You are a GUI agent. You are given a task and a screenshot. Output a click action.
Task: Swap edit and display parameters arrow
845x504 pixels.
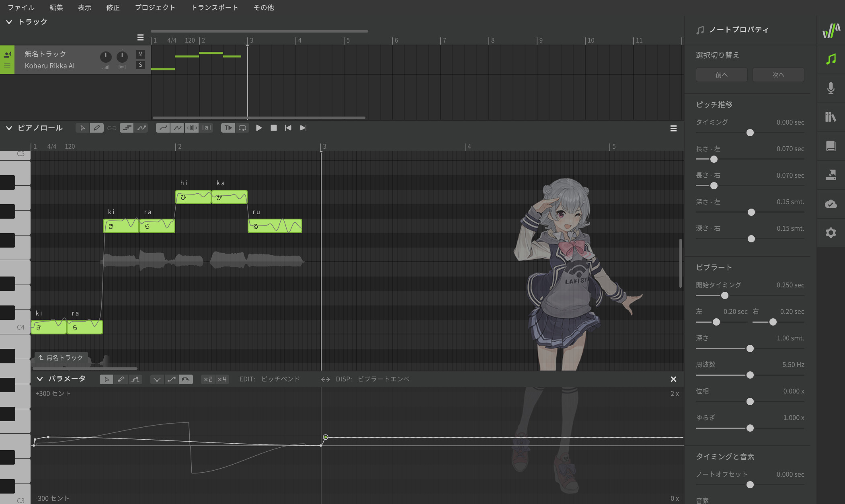326,379
